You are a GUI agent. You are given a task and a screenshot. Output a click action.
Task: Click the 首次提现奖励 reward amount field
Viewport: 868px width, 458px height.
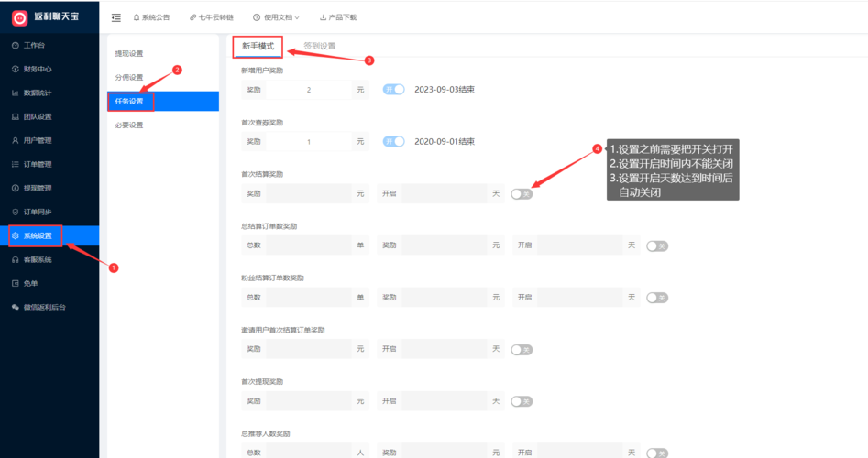(309, 401)
